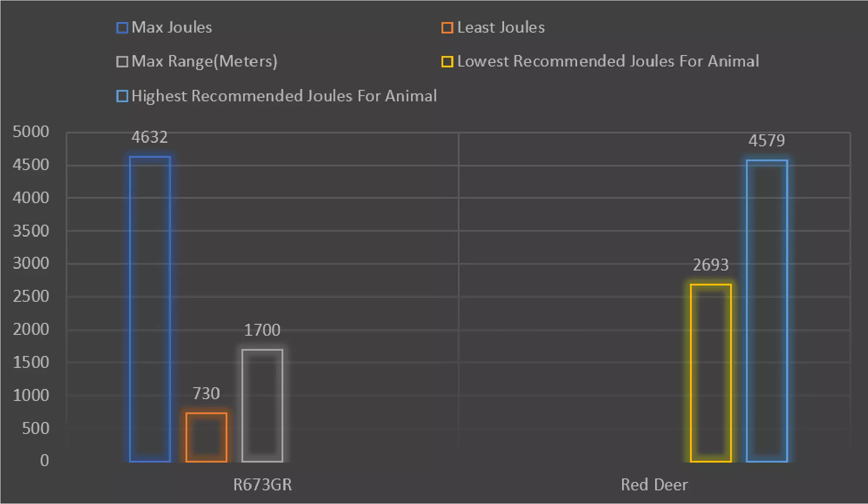Select Lowest Recommended Joules For Animal text
The image size is (868, 504).
click(608, 61)
